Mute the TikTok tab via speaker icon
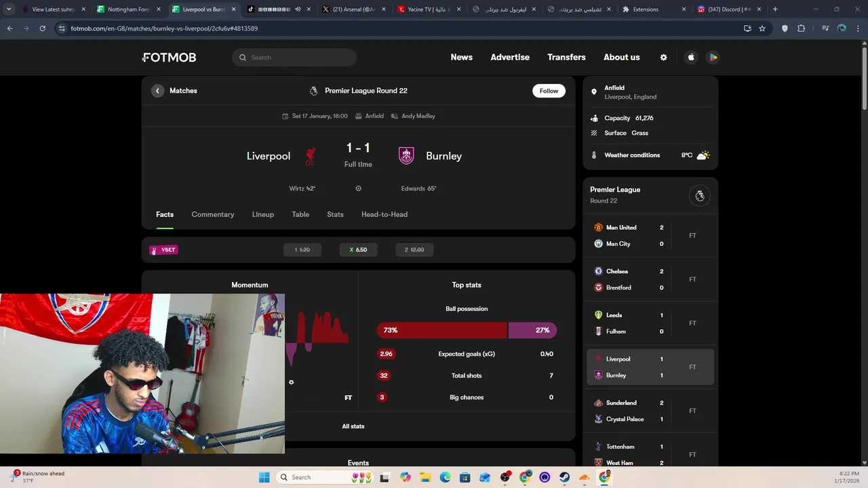The height and width of the screenshot is (488, 868). coord(298,9)
